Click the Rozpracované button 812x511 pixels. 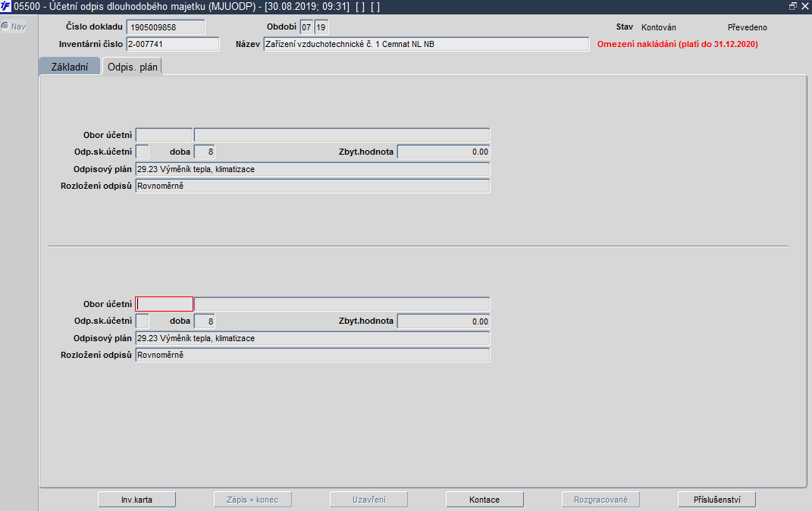(x=600, y=500)
